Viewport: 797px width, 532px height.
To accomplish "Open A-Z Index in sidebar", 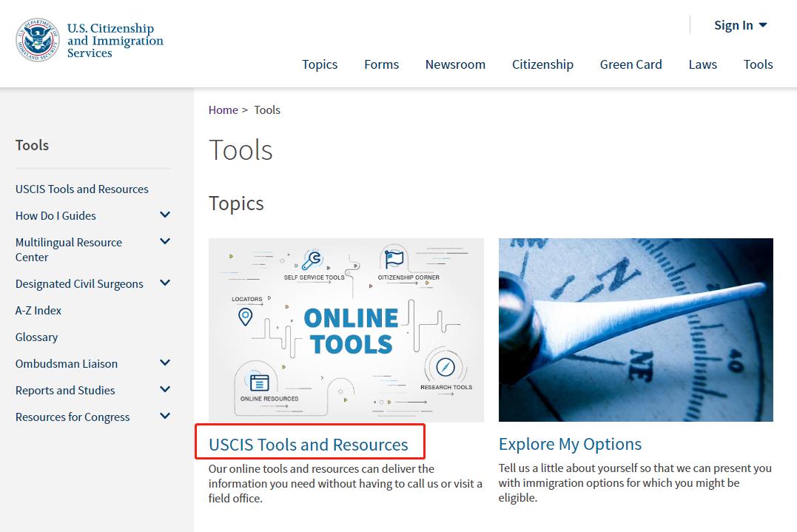I will [38, 310].
